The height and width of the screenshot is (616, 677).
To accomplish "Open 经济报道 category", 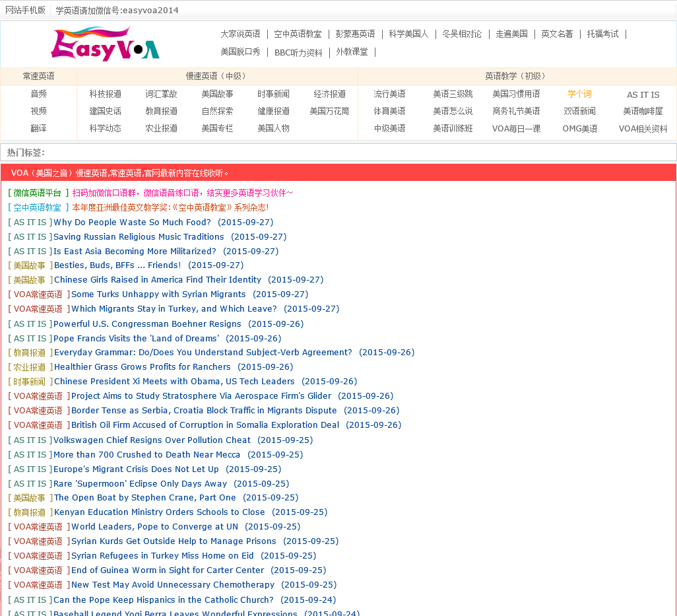I will coord(330,94).
